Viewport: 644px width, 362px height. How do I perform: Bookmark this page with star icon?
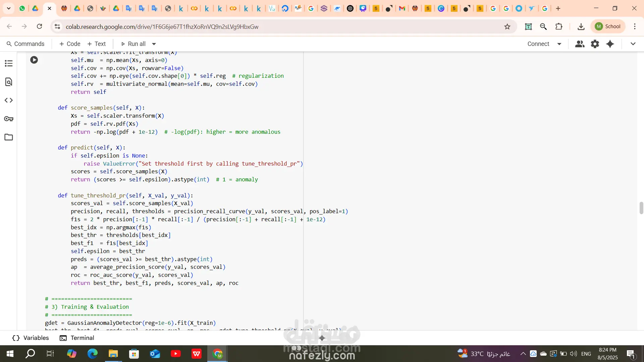point(507,26)
